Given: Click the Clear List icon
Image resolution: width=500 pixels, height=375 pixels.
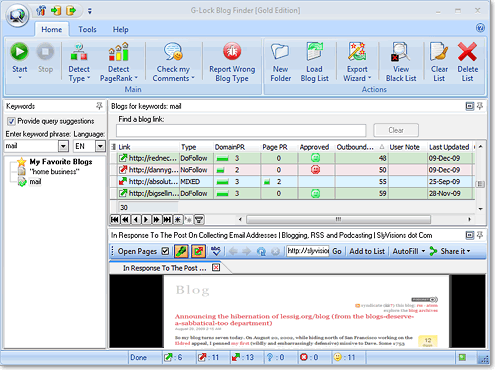Looking at the screenshot, I should 439,52.
